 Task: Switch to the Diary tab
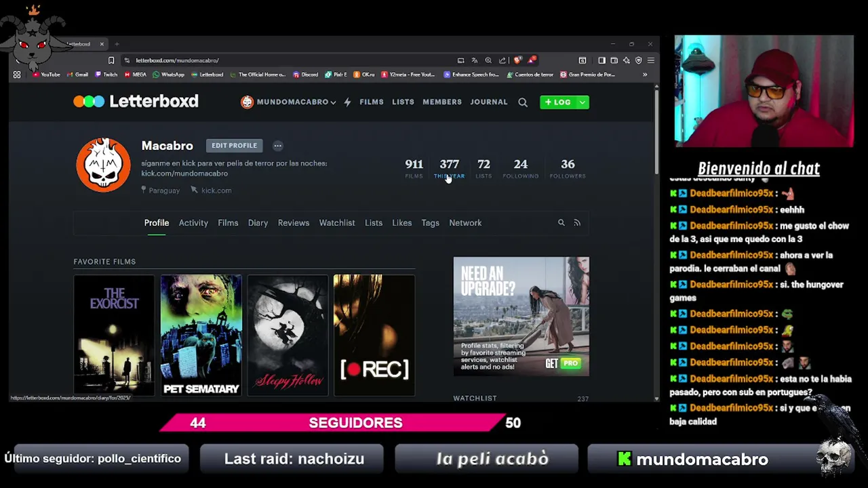coord(258,222)
